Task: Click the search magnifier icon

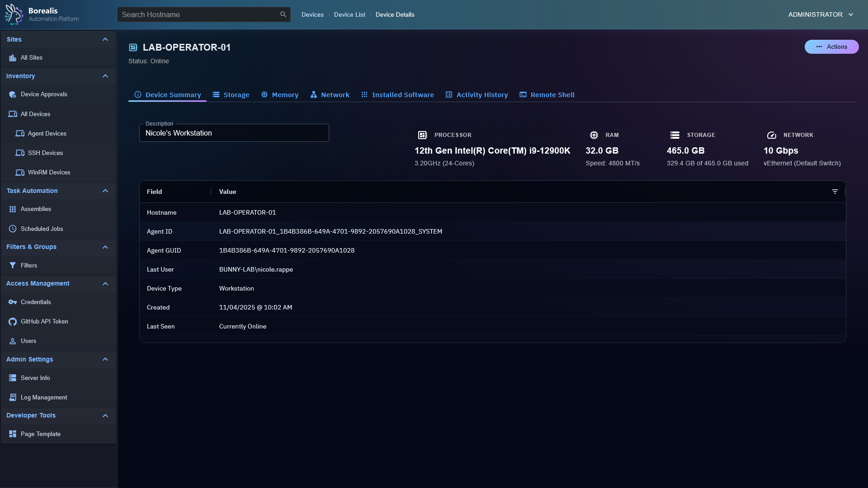Action: tap(283, 14)
